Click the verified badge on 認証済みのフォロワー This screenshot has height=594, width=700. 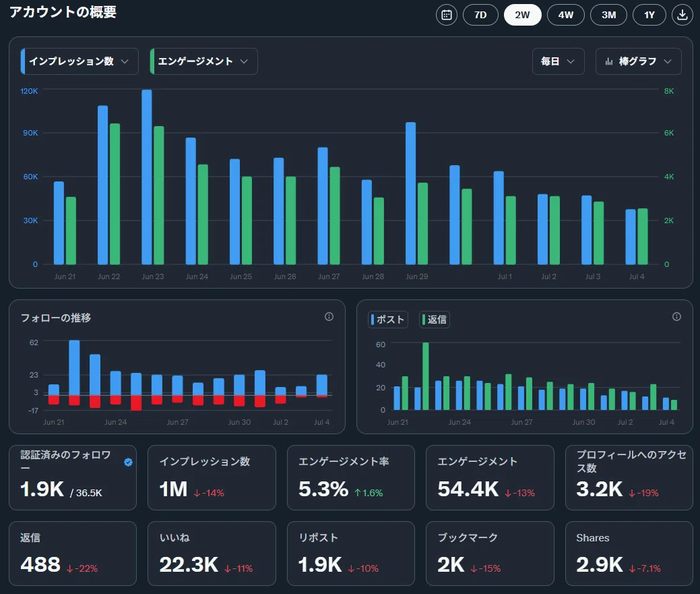[x=128, y=463]
